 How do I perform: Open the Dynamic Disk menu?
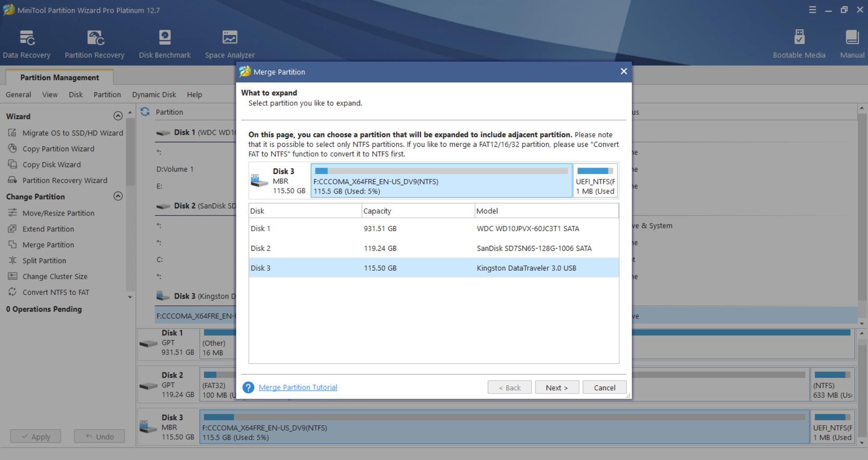154,94
